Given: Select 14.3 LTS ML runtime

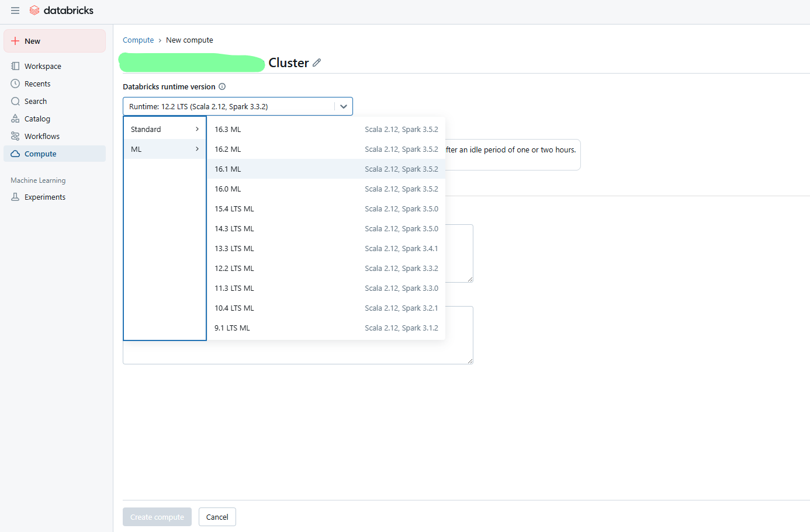Looking at the screenshot, I should [x=326, y=228].
